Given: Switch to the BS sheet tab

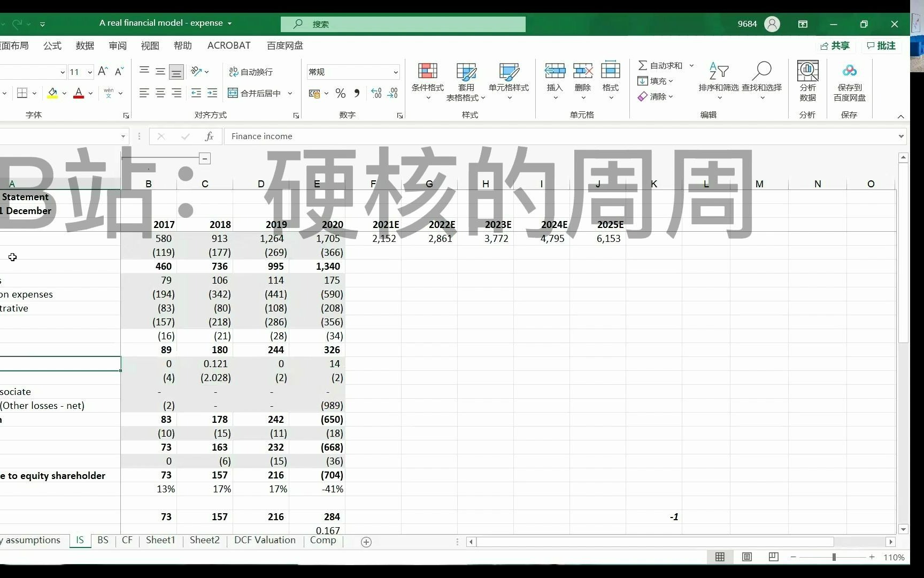Looking at the screenshot, I should (103, 541).
